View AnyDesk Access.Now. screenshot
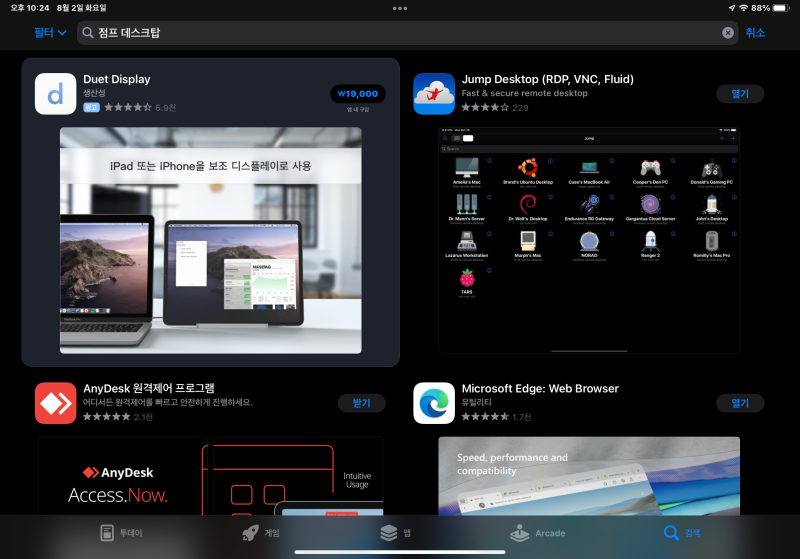Image resolution: width=800 pixels, height=559 pixels. point(122,476)
